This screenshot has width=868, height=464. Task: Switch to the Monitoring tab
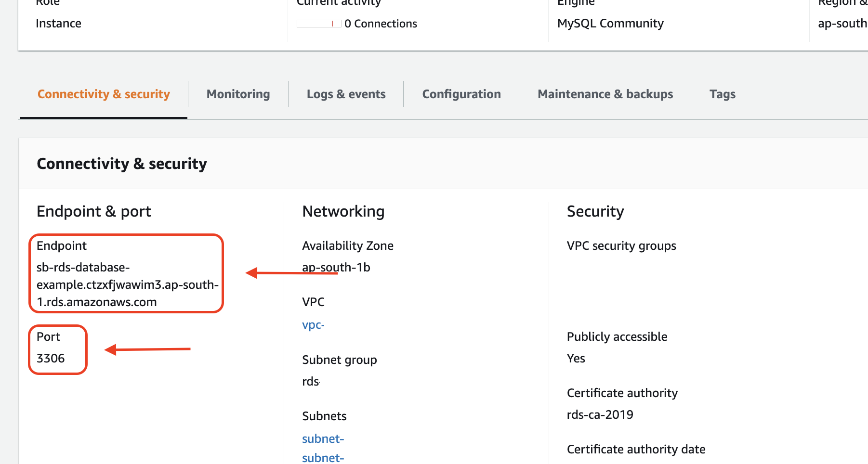(x=238, y=94)
